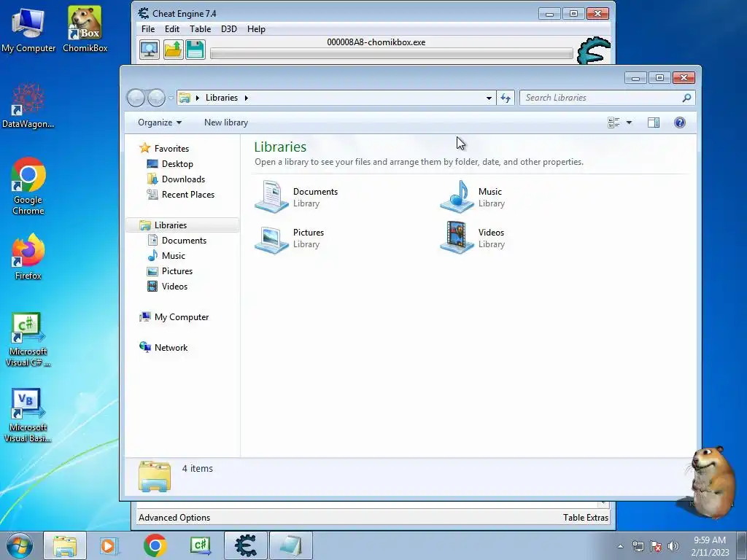Viewport: 747px width, 560px height.
Task: Select the Documents library icon
Action: point(271,196)
